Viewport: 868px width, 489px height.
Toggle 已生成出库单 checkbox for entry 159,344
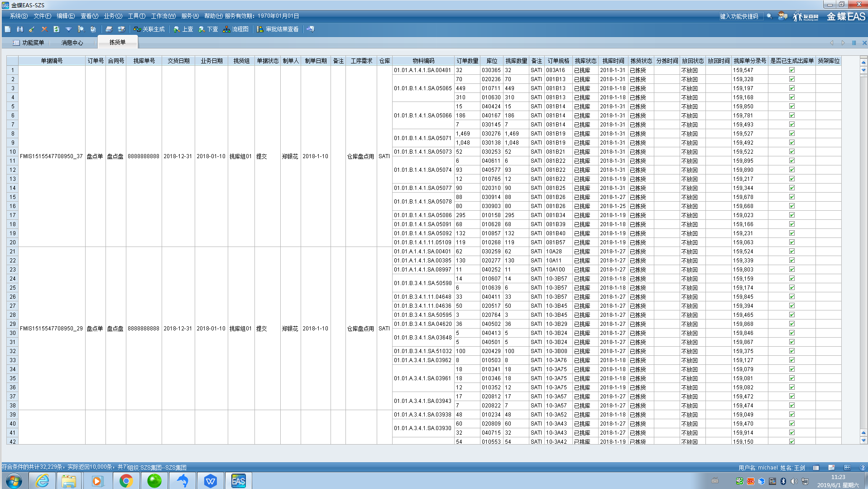[x=791, y=188]
